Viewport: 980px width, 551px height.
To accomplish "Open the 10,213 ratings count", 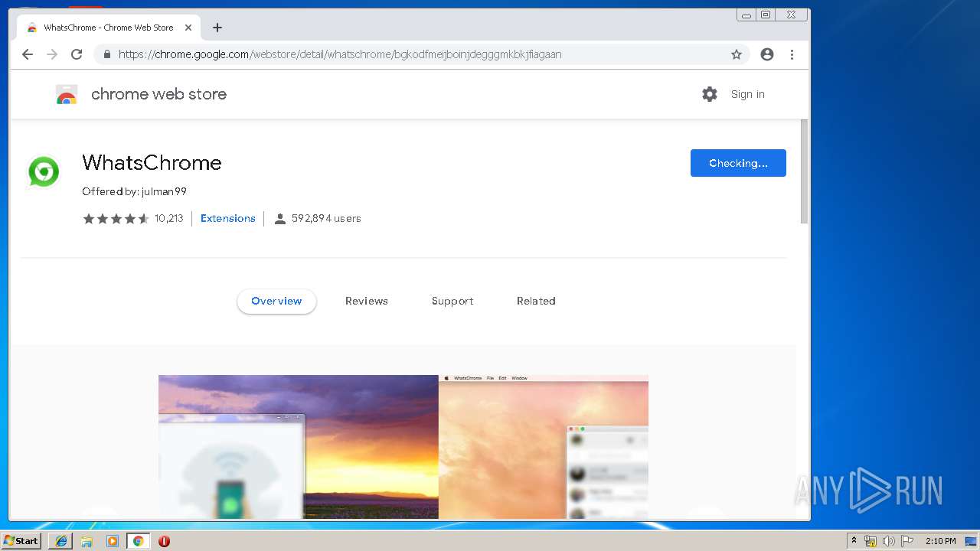I will pyautogui.click(x=169, y=218).
